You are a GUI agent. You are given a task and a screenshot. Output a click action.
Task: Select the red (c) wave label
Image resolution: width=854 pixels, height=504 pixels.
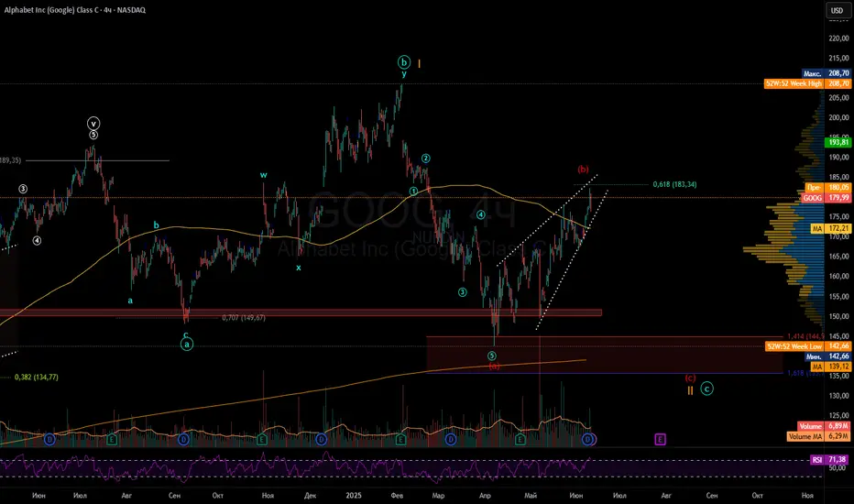tap(690, 378)
